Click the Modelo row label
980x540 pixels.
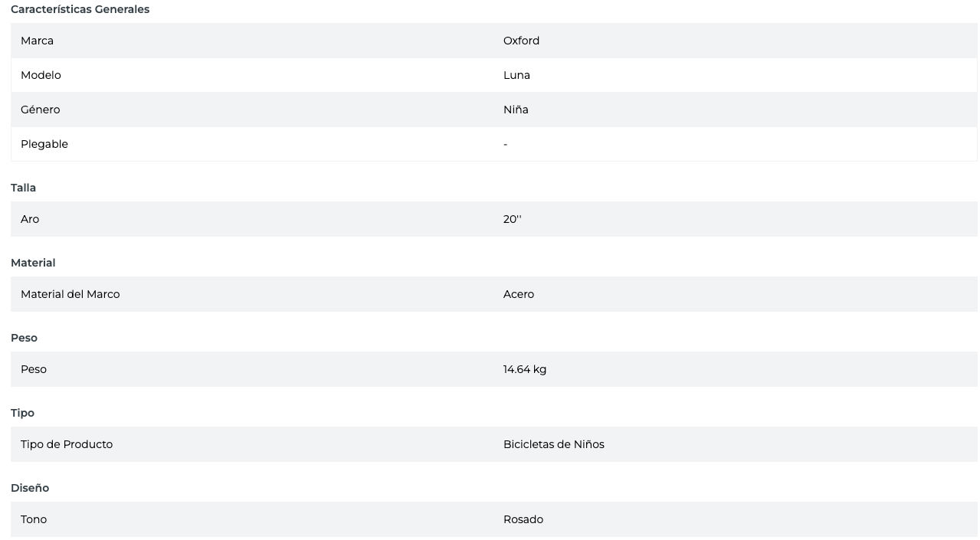click(41, 75)
